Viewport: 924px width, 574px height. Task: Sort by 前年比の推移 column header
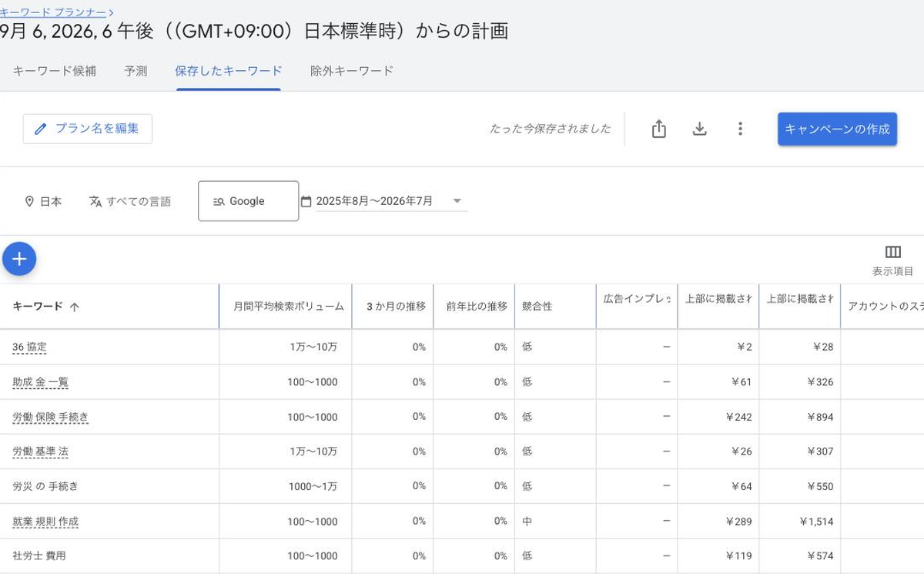[x=477, y=307]
